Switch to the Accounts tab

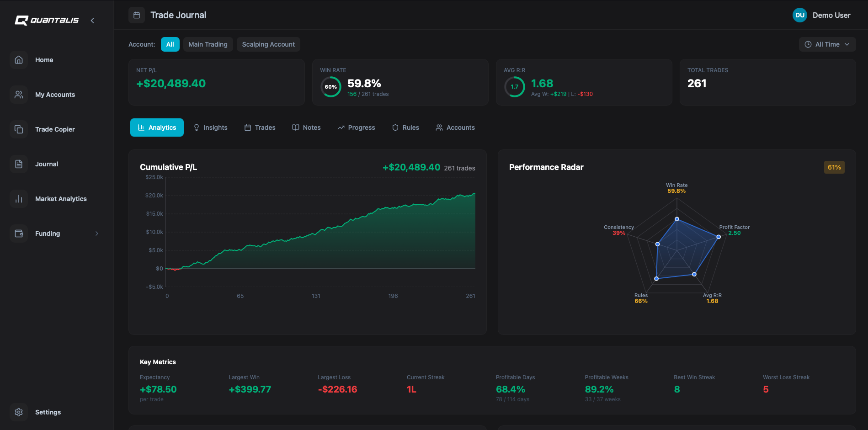point(455,127)
